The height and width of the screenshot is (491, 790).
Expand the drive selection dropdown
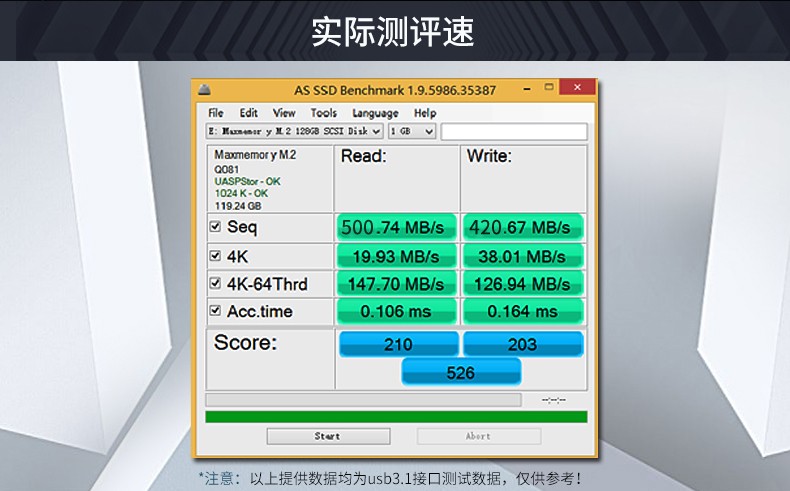[295, 131]
